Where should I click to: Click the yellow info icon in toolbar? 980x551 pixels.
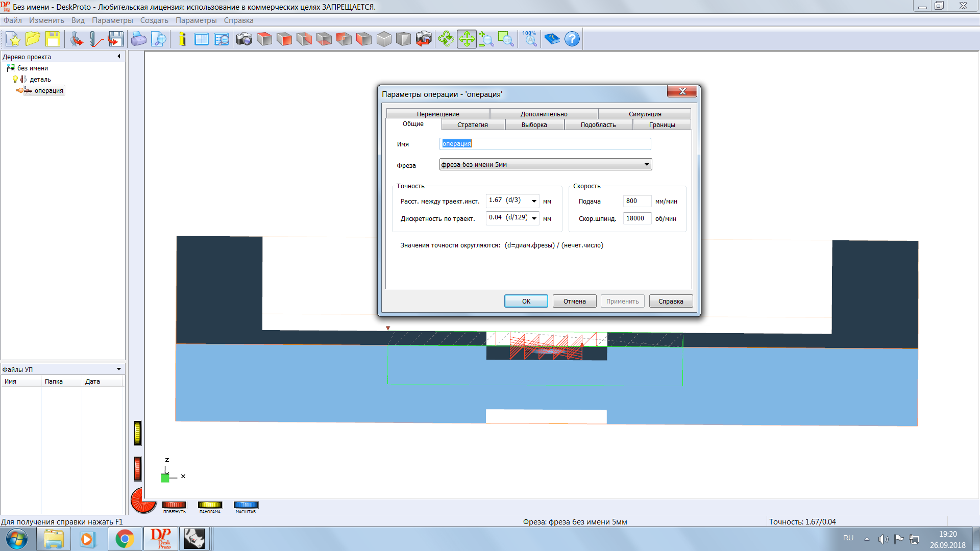(182, 39)
